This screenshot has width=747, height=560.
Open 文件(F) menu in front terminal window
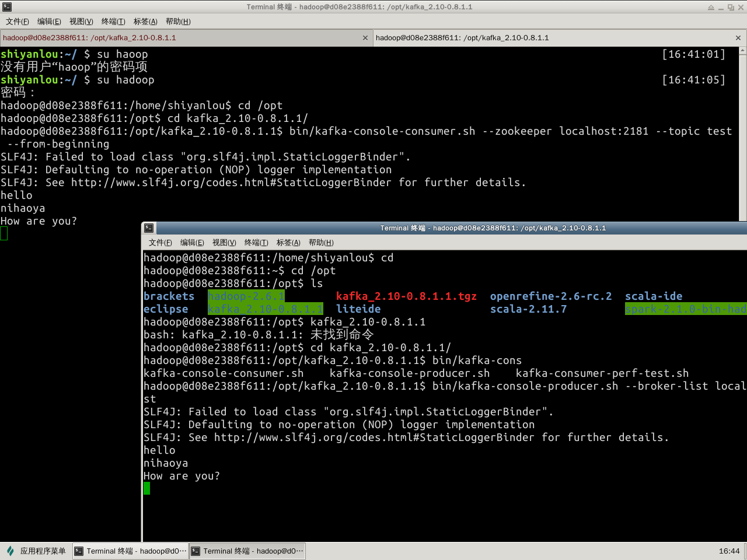point(160,243)
